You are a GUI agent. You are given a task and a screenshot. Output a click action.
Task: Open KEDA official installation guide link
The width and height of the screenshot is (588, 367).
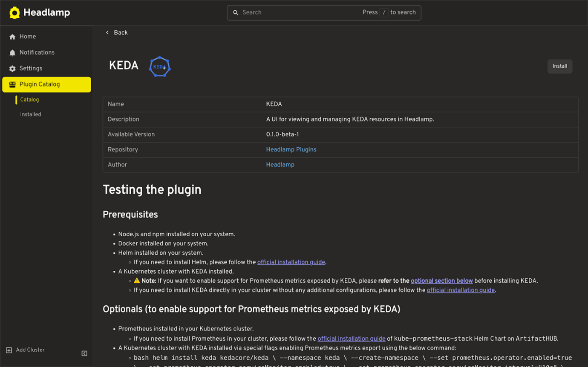tap(461, 290)
